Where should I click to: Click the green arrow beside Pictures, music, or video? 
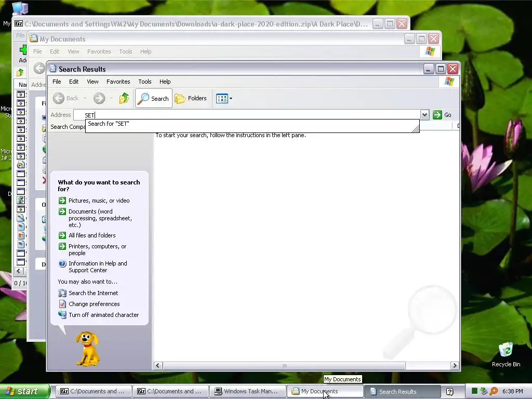pos(62,201)
